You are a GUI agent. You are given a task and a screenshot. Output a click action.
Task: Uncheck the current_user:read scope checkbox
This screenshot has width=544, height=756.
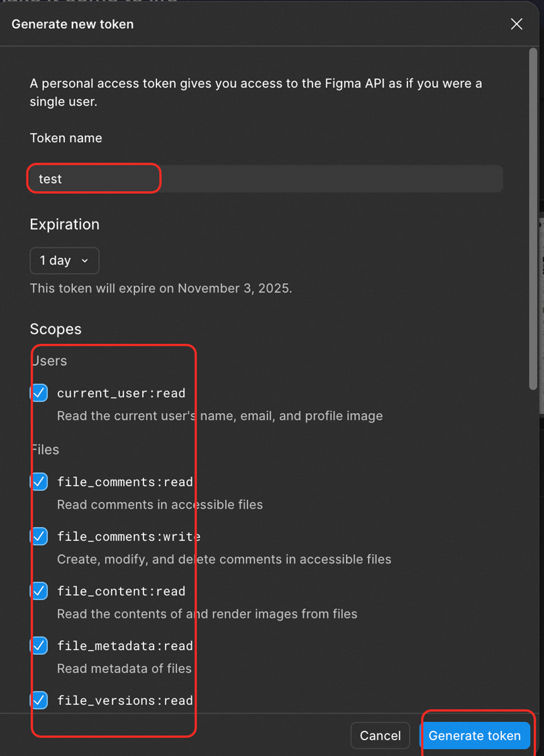click(40, 393)
